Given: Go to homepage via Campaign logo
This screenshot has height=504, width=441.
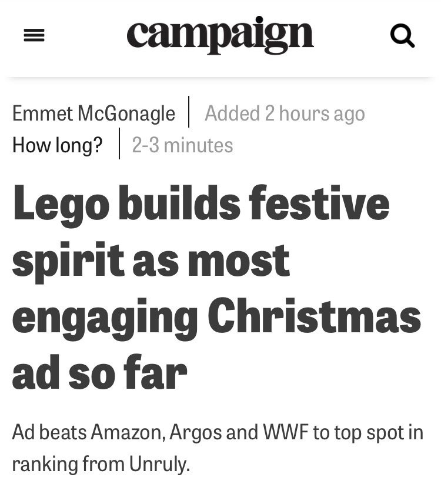Looking at the screenshot, I should tap(220, 35).
